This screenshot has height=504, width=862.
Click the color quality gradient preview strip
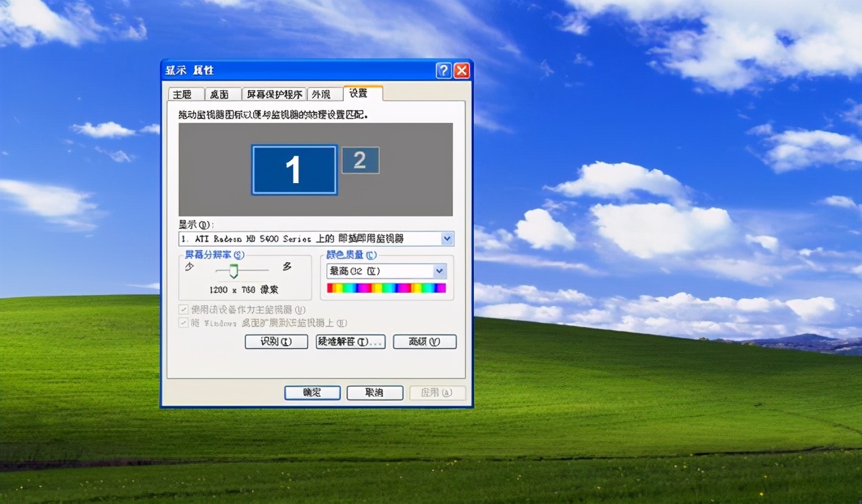tap(387, 288)
